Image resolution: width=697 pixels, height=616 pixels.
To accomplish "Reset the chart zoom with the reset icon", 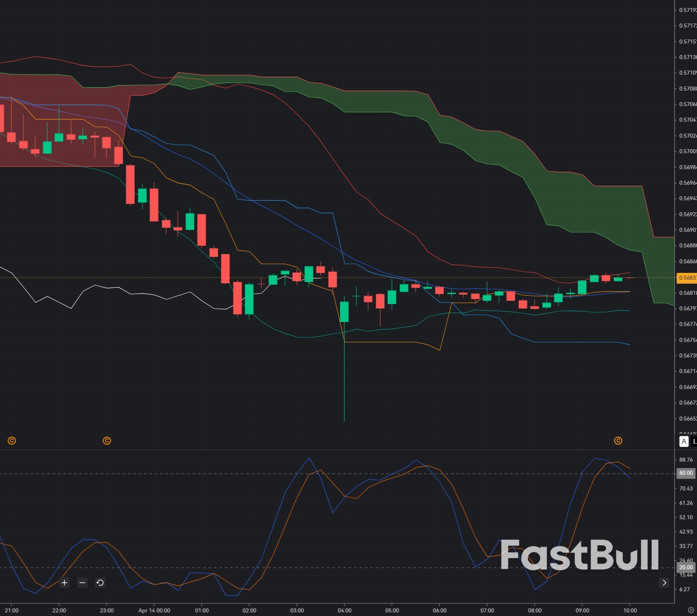I will 100,582.
